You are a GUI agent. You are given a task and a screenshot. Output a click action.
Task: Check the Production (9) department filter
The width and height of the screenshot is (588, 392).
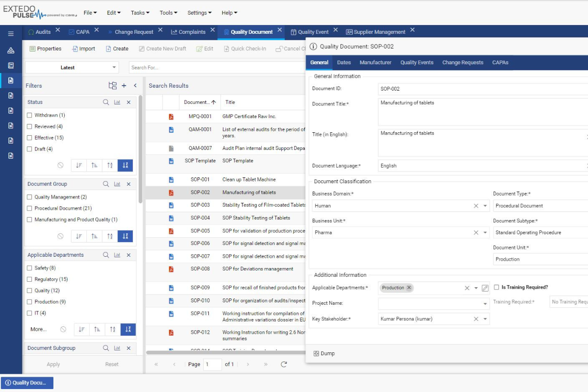pyautogui.click(x=29, y=302)
